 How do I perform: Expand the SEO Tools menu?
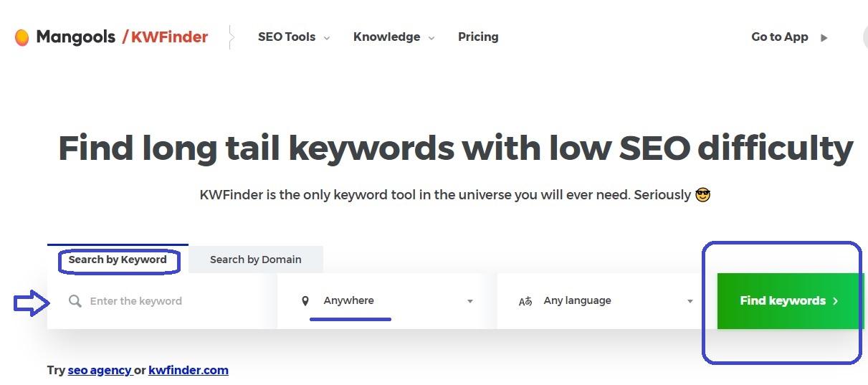(x=294, y=37)
